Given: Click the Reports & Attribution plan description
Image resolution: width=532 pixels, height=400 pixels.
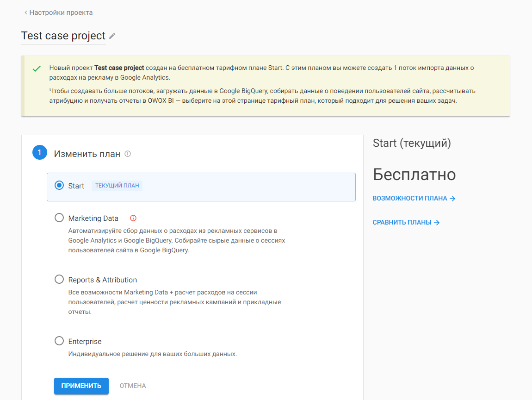Looking at the screenshot, I should tap(174, 302).
